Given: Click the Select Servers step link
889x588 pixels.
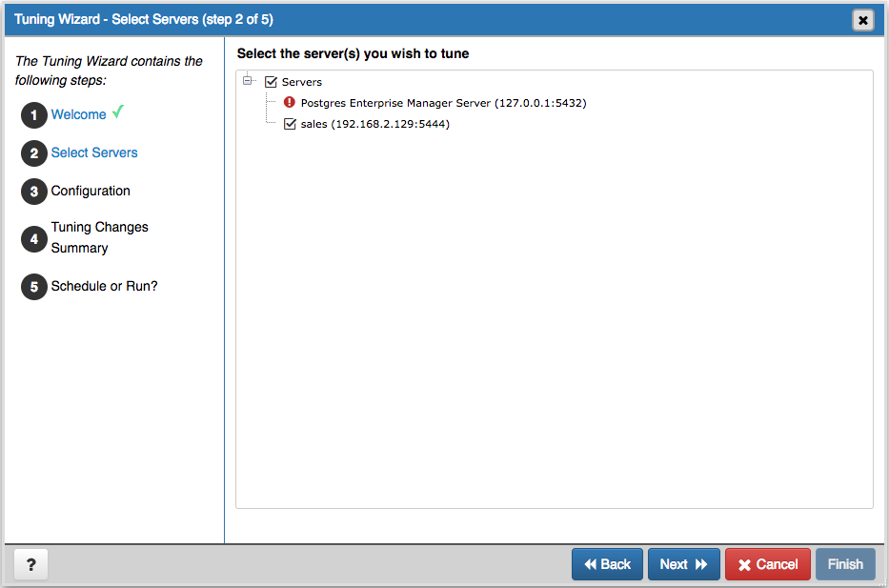Looking at the screenshot, I should (94, 152).
